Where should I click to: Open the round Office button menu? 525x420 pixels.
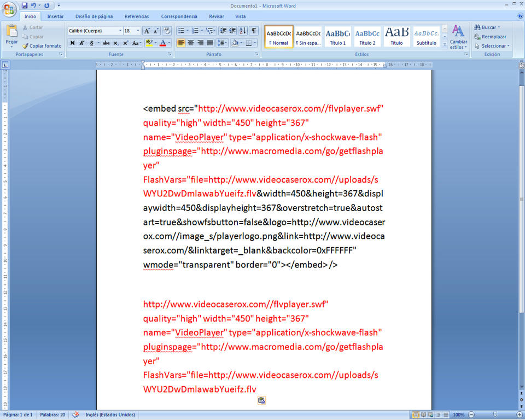point(9,9)
